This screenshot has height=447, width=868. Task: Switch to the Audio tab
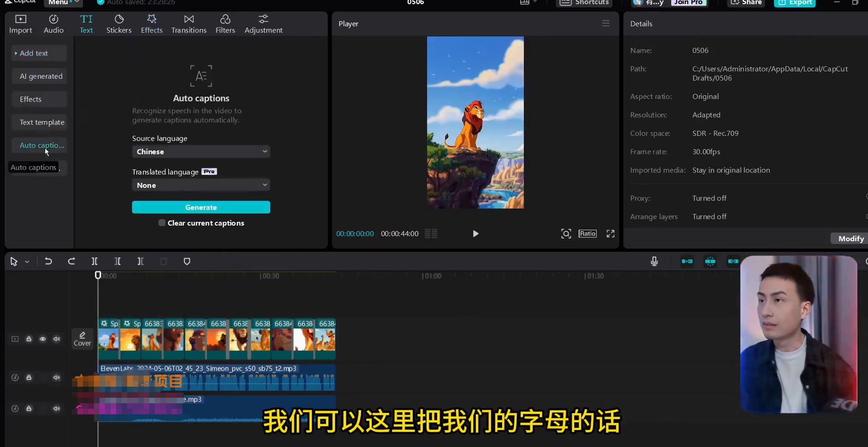point(53,24)
